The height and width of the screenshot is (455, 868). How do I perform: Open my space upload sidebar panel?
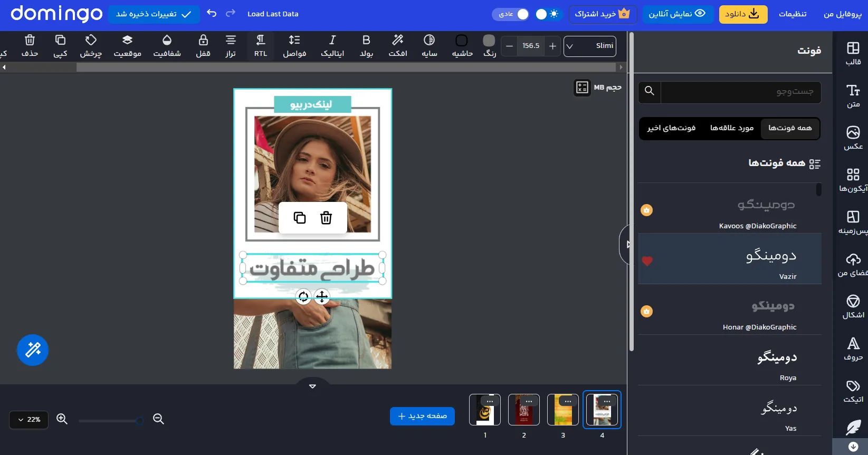coord(853,264)
